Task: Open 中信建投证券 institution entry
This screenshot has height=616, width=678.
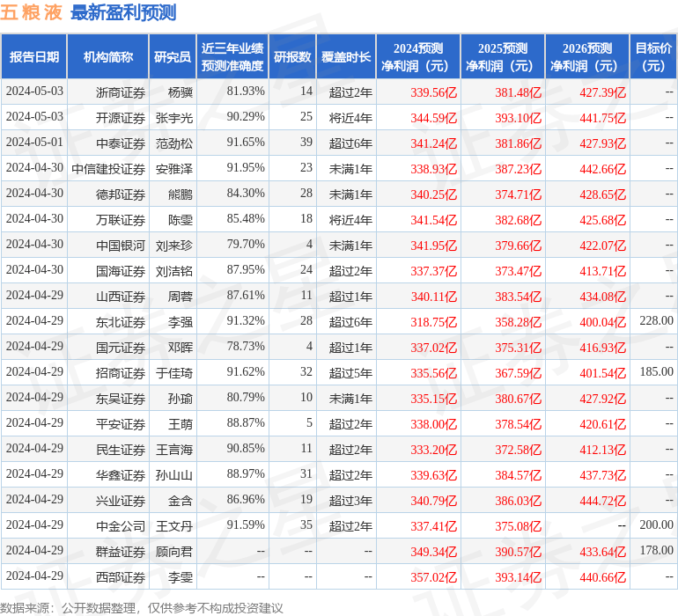Action: coord(108,168)
